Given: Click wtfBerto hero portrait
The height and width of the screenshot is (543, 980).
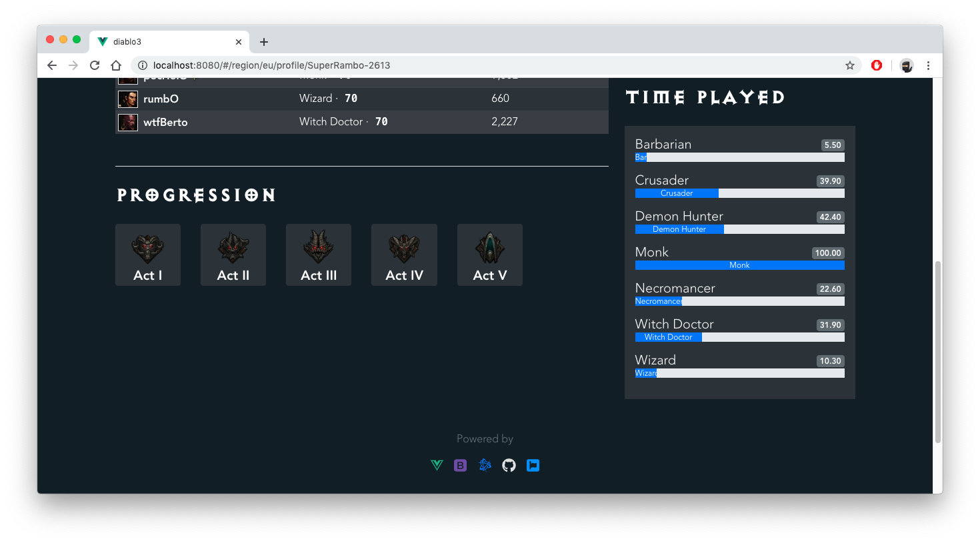Looking at the screenshot, I should (128, 122).
